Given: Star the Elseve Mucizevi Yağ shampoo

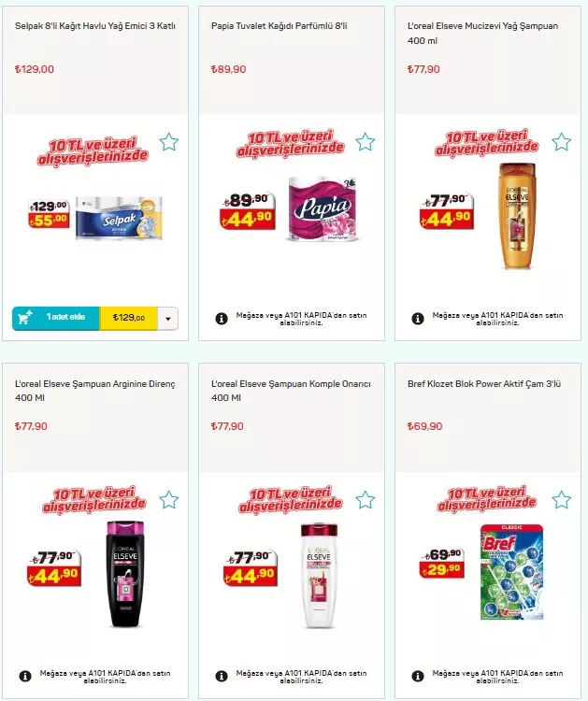Looking at the screenshot, I should [x=562, y=142].
